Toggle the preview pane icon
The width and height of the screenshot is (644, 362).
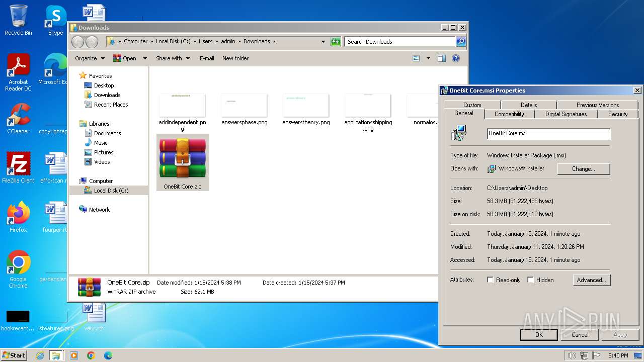pyautogui.click(x=442, y=58)
